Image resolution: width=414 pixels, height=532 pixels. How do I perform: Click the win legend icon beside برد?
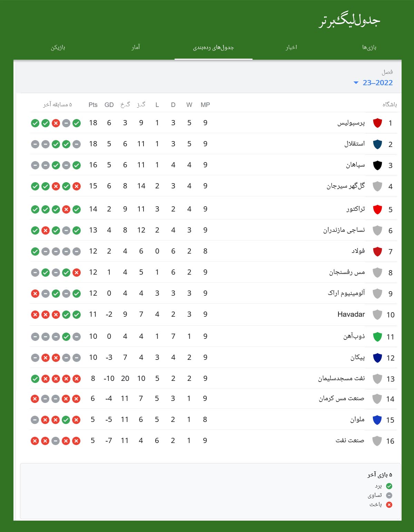tap(390, 486)
